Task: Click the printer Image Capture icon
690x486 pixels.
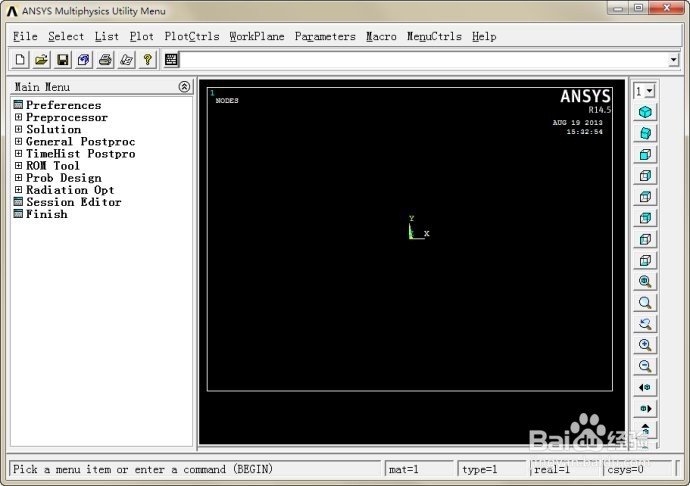Action: (x=105, y=60)
